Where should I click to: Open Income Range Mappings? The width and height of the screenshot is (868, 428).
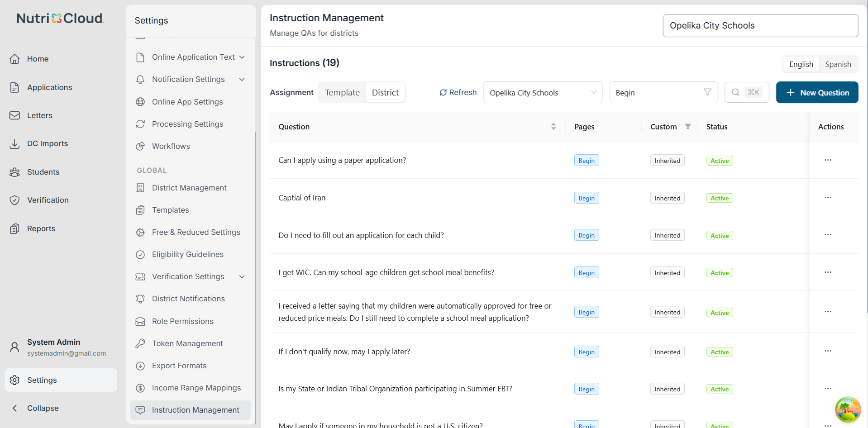(196, 388)
